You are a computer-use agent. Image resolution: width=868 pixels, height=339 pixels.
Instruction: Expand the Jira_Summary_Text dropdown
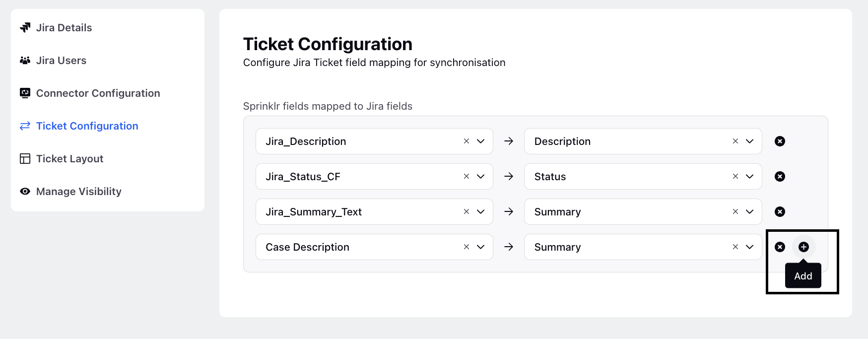[x=481, y=212]
